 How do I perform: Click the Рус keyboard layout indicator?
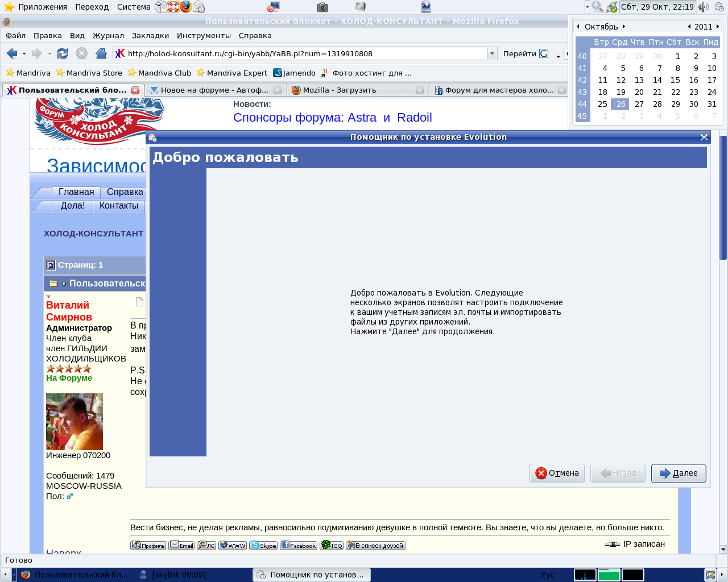(548, 575)
